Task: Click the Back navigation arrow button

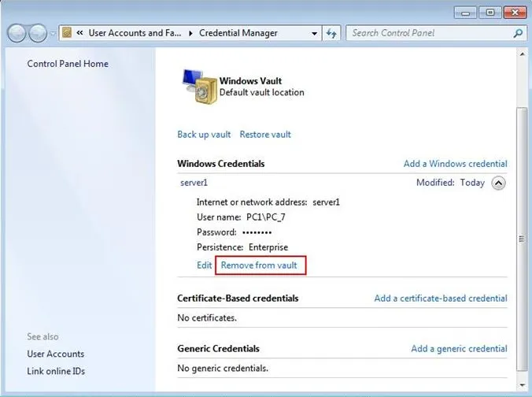Action: (17, 33)
